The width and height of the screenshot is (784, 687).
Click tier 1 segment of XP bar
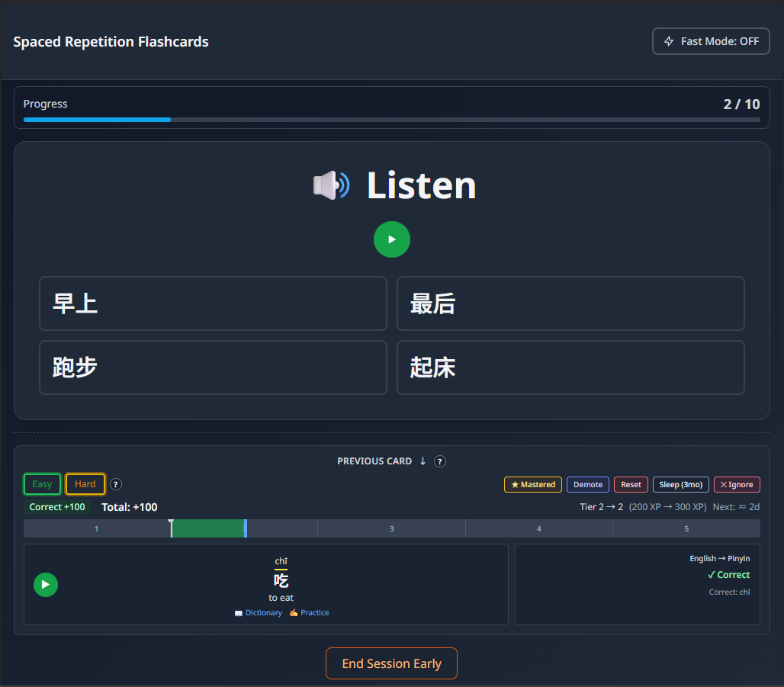coord(97,528)
